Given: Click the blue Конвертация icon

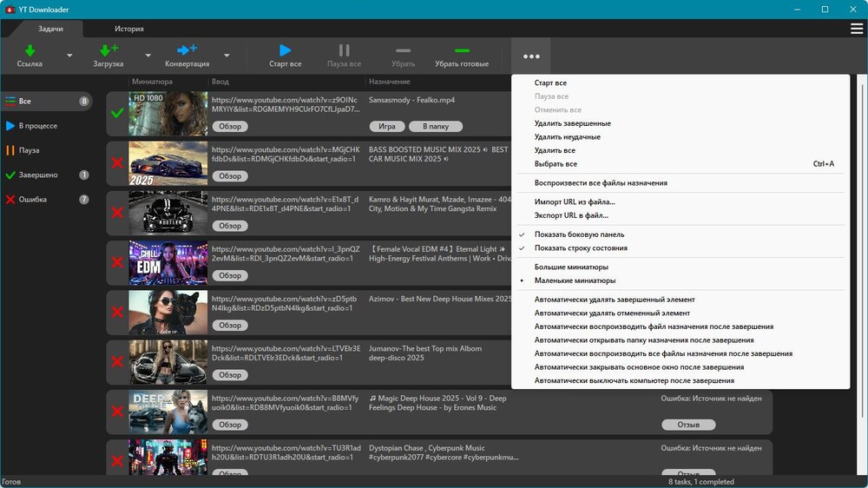Looking at the screenshot, I should 187,50.
